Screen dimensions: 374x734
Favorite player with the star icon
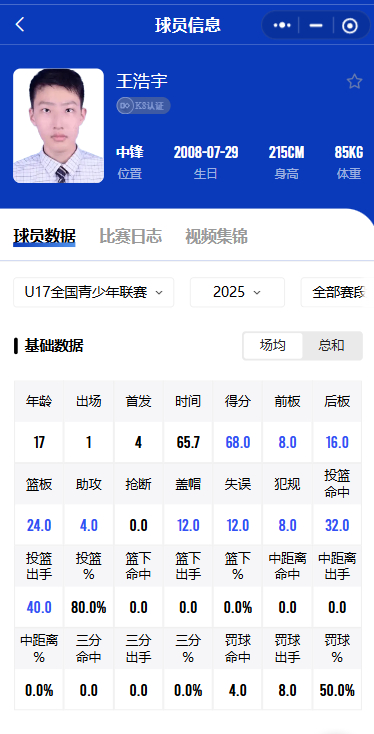(x=354, y=81)
